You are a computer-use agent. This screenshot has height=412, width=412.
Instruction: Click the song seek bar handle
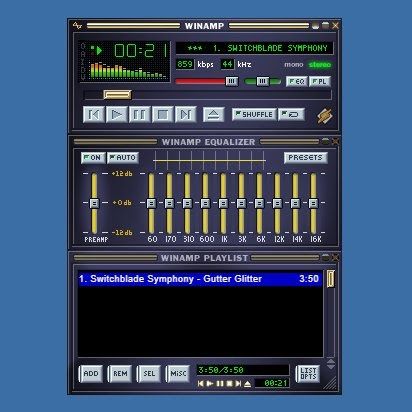pos(117,95)
